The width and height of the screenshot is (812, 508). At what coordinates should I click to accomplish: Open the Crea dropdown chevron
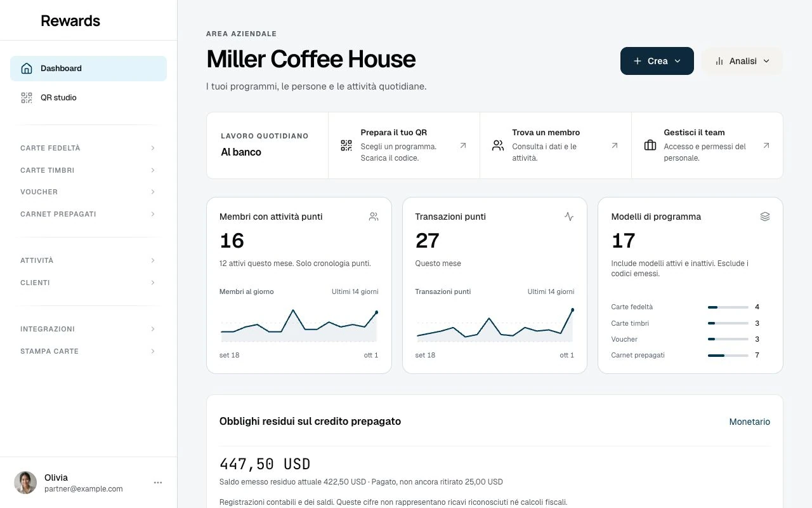coord(678,61)
